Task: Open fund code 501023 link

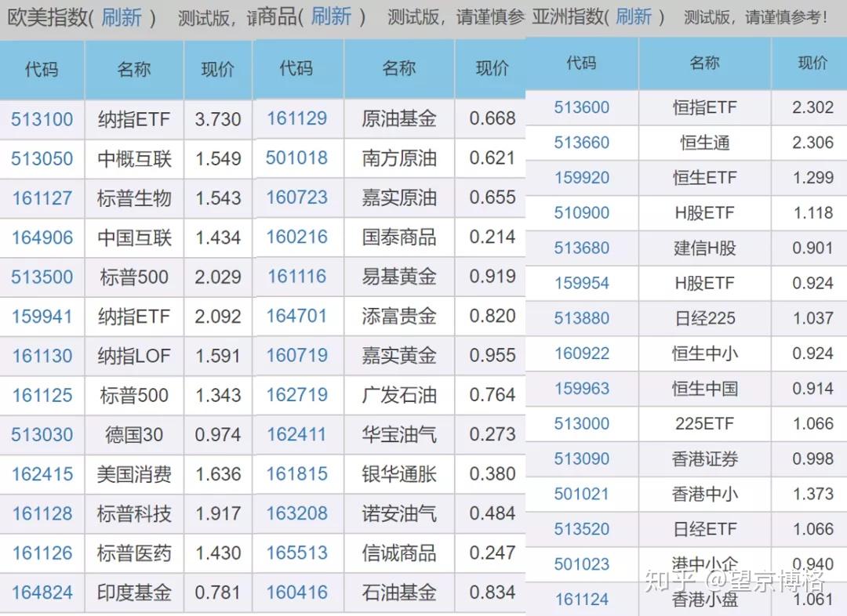Action: tap(582, 564)
